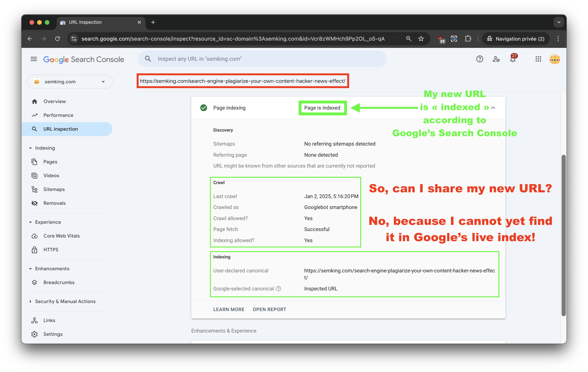Click No referring sitemaps detected text
Image resolution: width=588 pixels, height=372 pixels.
coord(340,144)
